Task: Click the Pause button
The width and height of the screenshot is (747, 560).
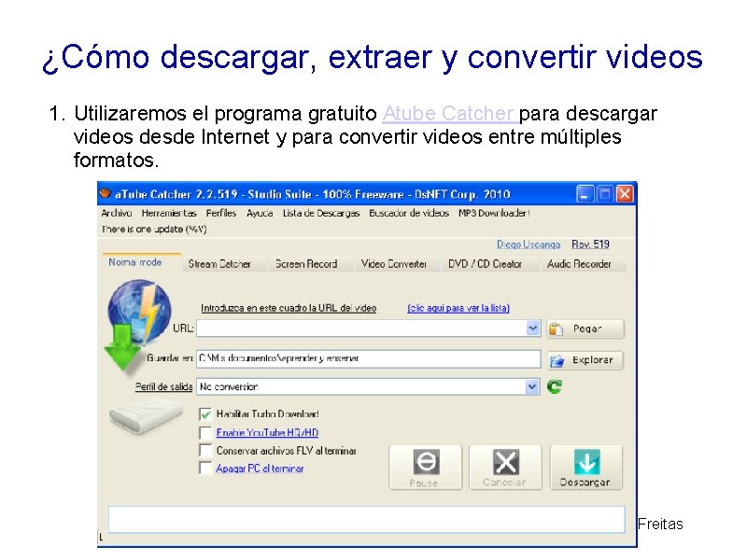Action: tap(426, 468)
